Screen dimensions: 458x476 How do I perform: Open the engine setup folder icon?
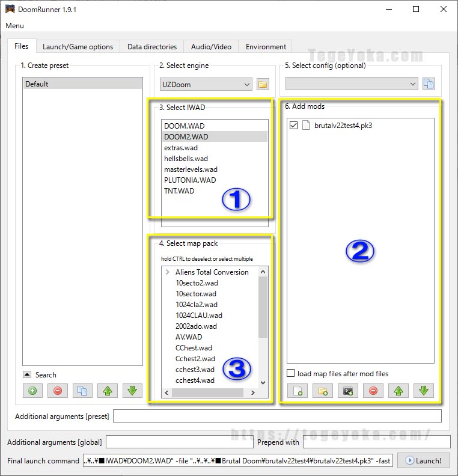click(x=263, y=85)
